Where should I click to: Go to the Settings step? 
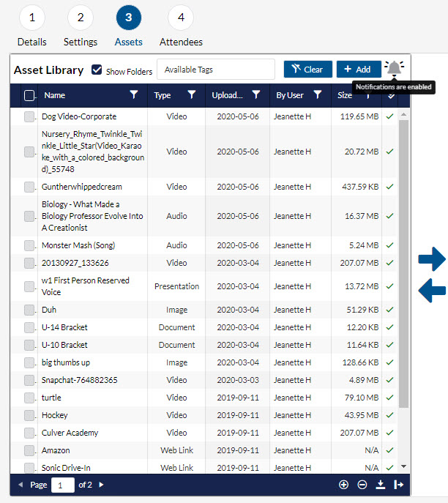pyautogui.click(x=80, y=18)
